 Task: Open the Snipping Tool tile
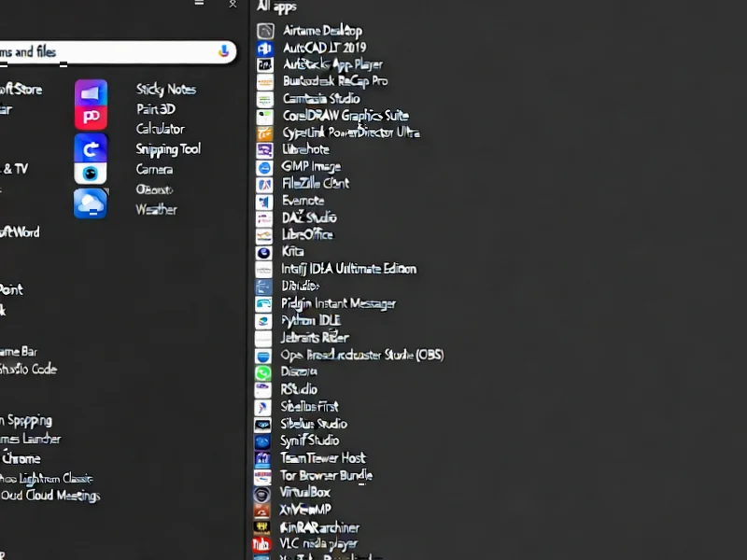tap(168, 148)
